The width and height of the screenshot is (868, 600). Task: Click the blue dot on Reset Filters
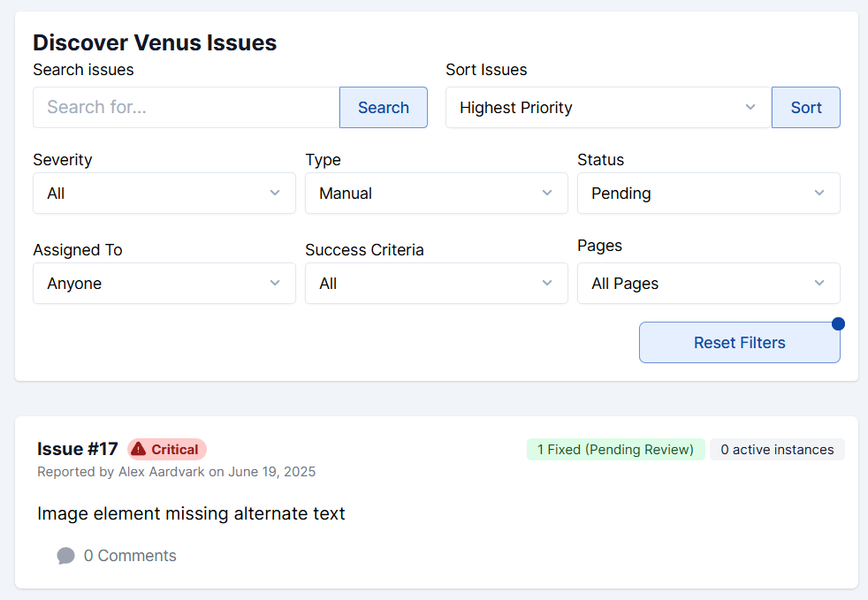point(838,324)
